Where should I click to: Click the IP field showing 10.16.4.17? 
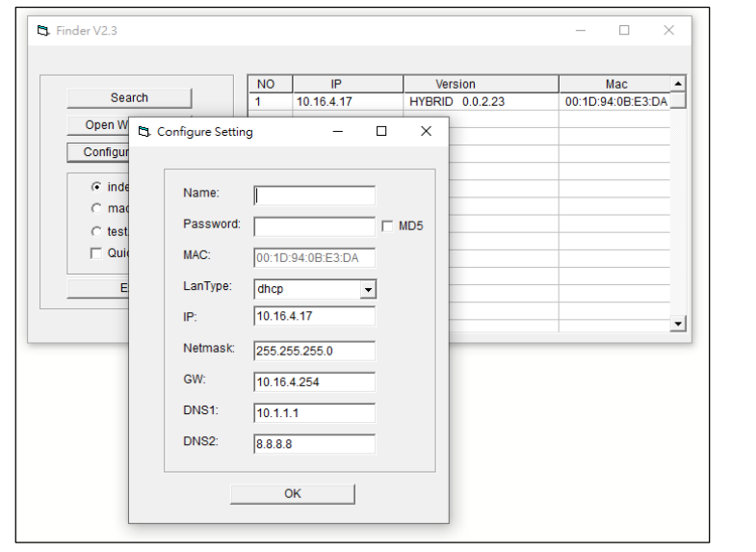[x=314, y=316]
